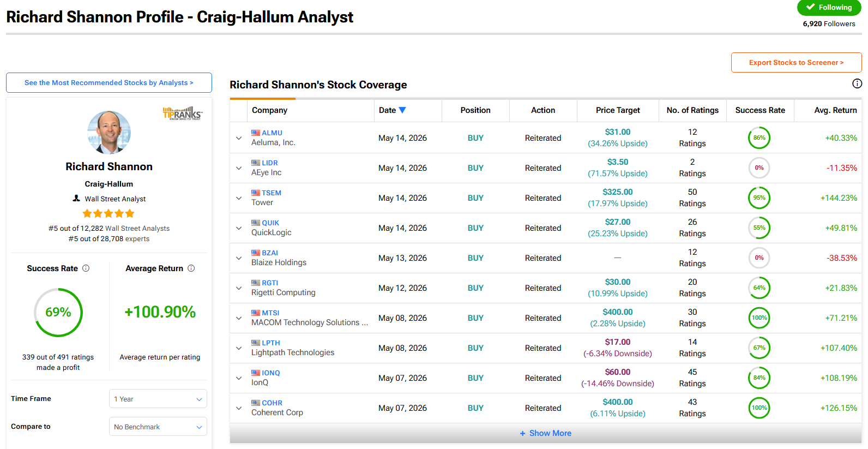Screen dimensions: 868x449
Task: Click the info icon above the coverage table
Action: click(857, 83)
